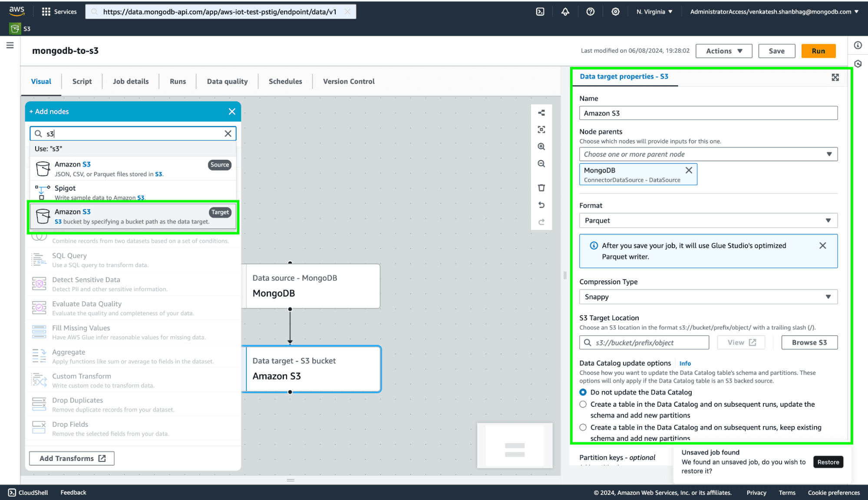Expand the properties panel to full screen
The height and width of the screenshot is (500, 868).
click(x=835, y=77)
